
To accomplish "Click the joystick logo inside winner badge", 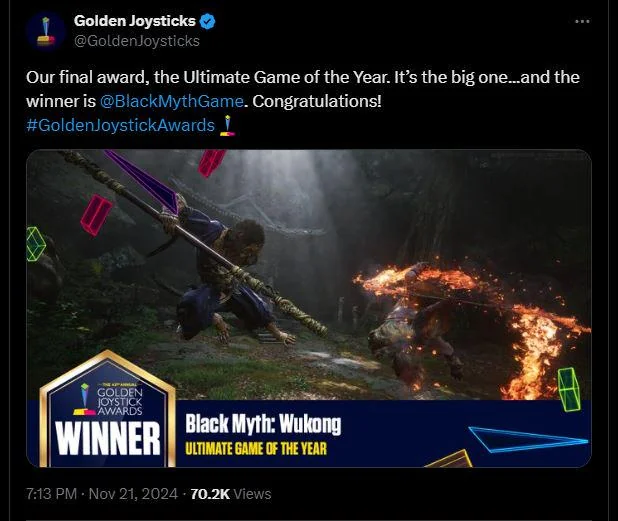I will tap(84, 399).
